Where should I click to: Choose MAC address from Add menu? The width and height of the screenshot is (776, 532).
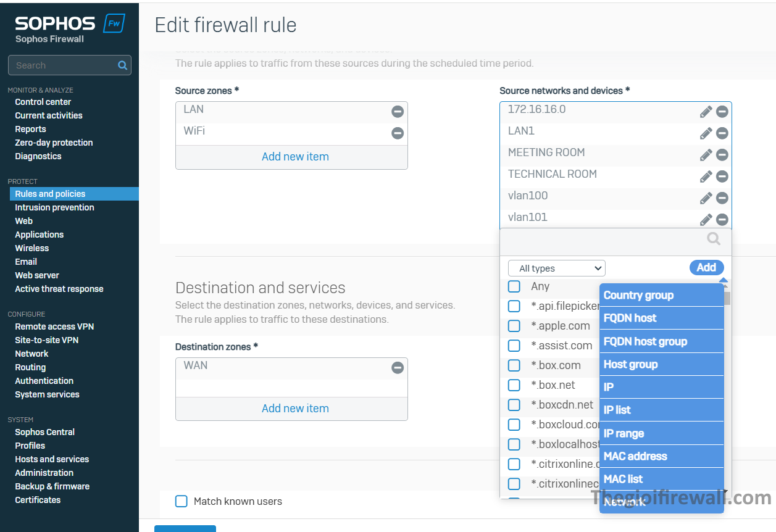(661, 456)
